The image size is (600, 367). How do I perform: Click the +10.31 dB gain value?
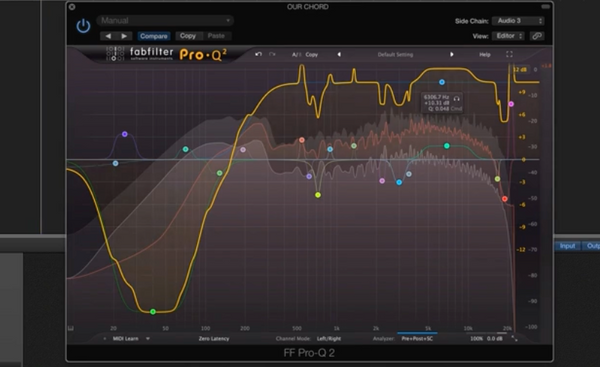pos(436,103)
